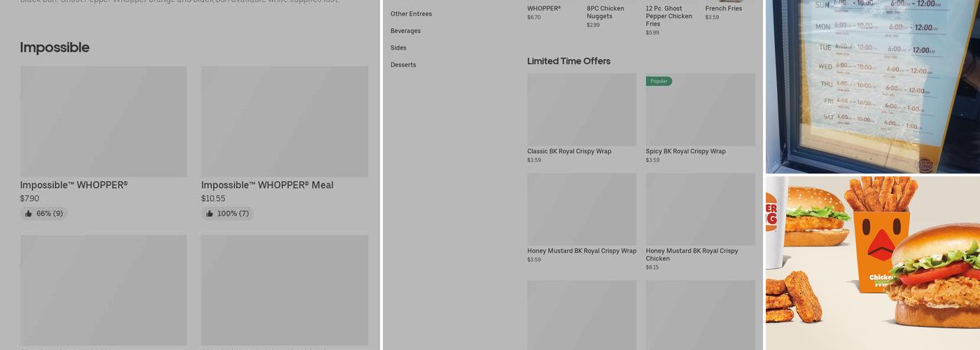Open the Other Entrees category
Viewport: 980px width, 350px height.
(x=411, y=14)
